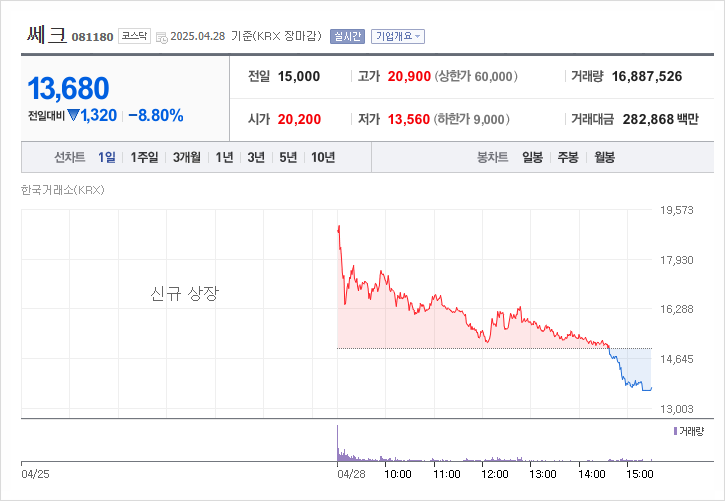Click the blue down-arrow price change indicator
Image resolution: width=725 pixels, height=501 pixels.
pos(73,115)
